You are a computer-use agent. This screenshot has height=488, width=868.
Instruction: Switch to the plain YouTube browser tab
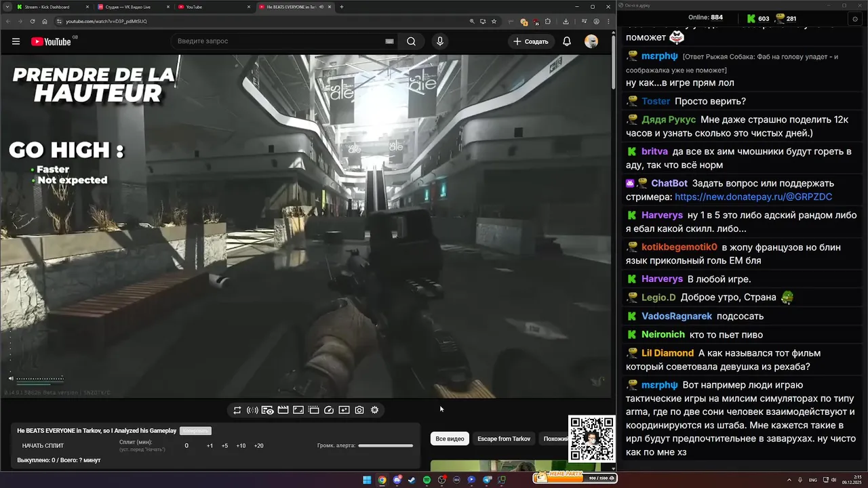pos(214,7)
